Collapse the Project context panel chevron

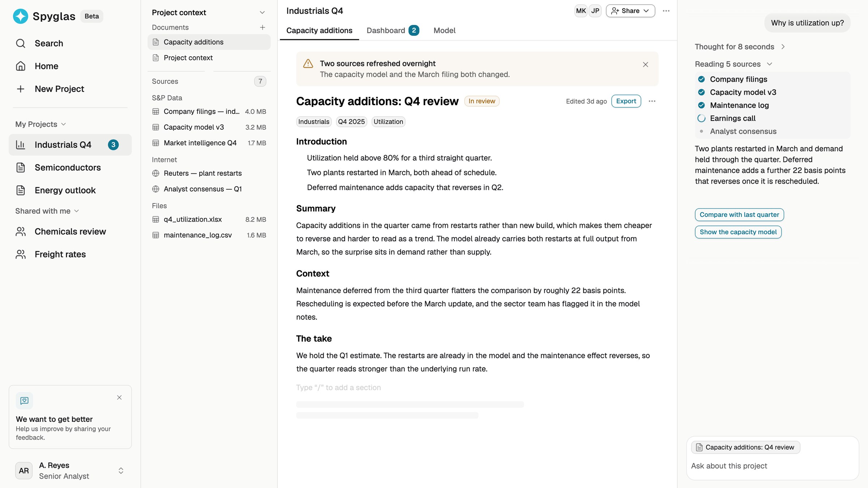262,13
